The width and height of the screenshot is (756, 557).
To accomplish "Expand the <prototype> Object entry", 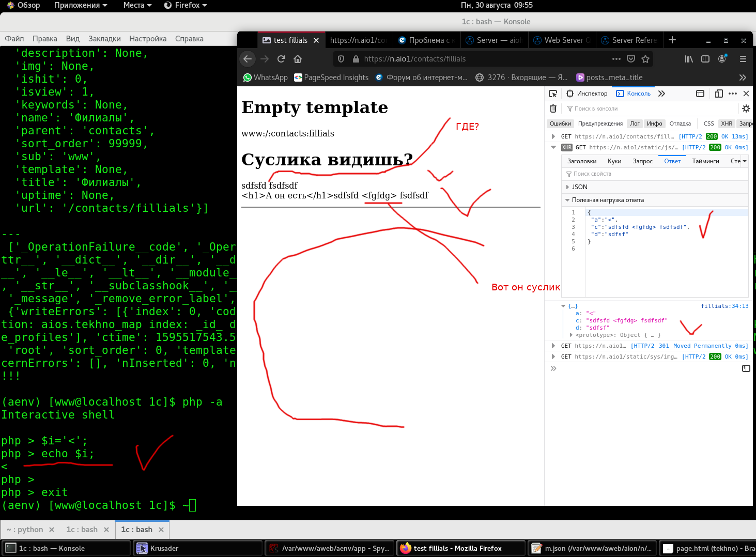I will click(x=571, y=335).
